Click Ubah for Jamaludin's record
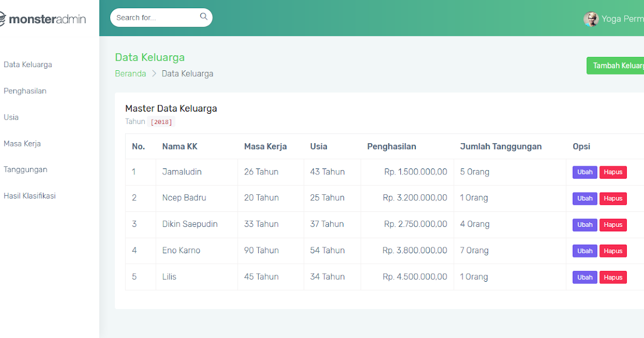This screenshot has width=644, height=338. 584,172
